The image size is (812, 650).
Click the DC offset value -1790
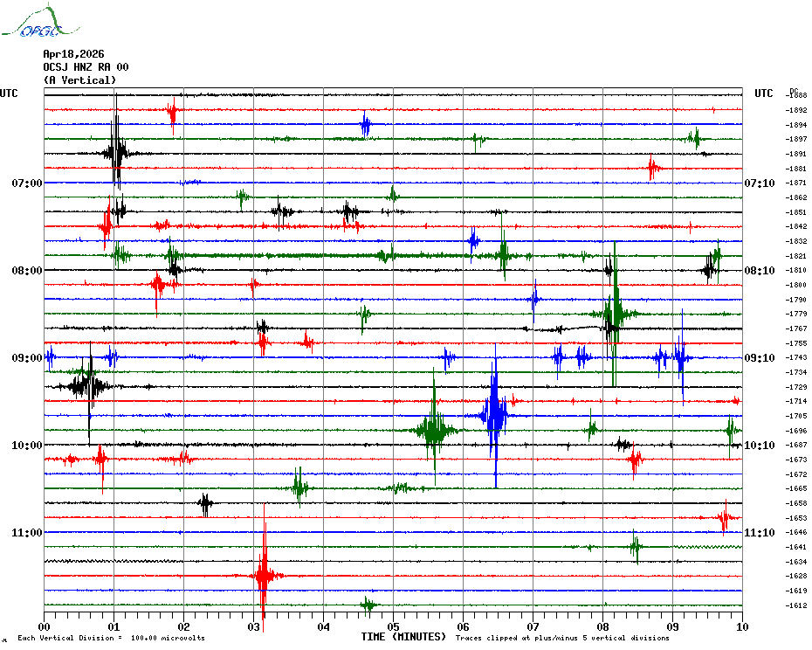(x=796, y=300)
